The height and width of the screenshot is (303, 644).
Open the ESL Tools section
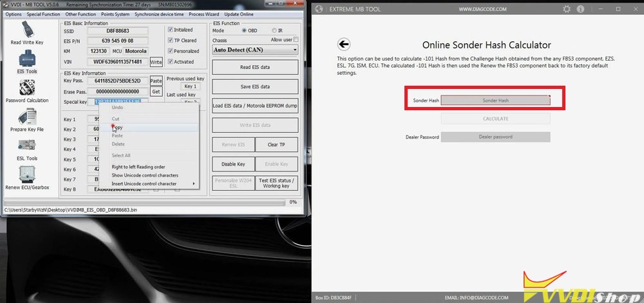(26, 150)
